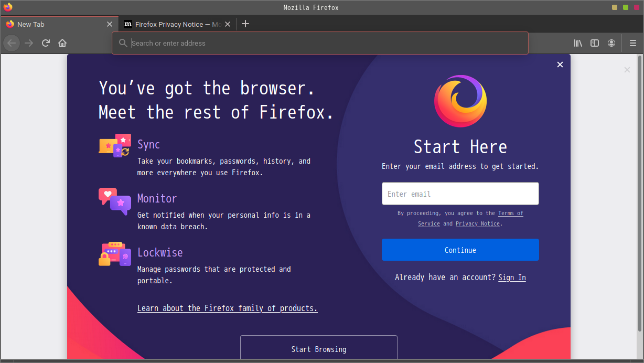Minimize the window with yellow button
Screen dimensions: 644x363
click(x=615, y=7)
